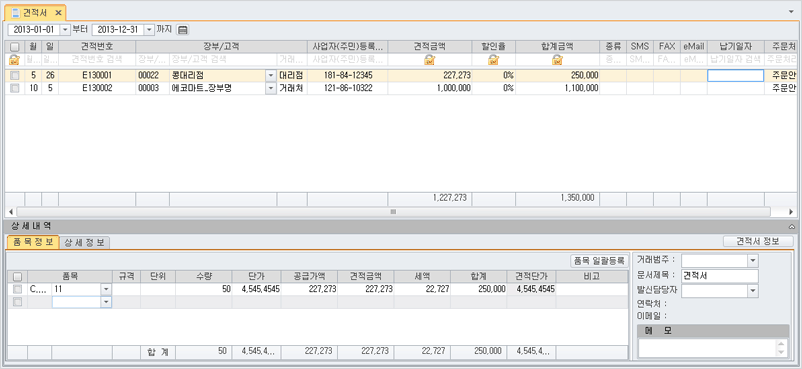Click the horizontal scrollbar thumb of estimate grid

click(393, 211)
